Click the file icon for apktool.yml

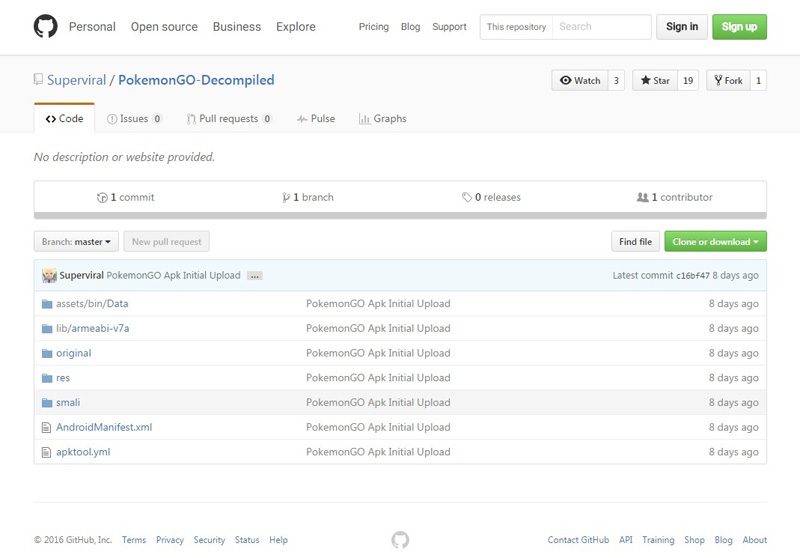(x=46, y=452)
